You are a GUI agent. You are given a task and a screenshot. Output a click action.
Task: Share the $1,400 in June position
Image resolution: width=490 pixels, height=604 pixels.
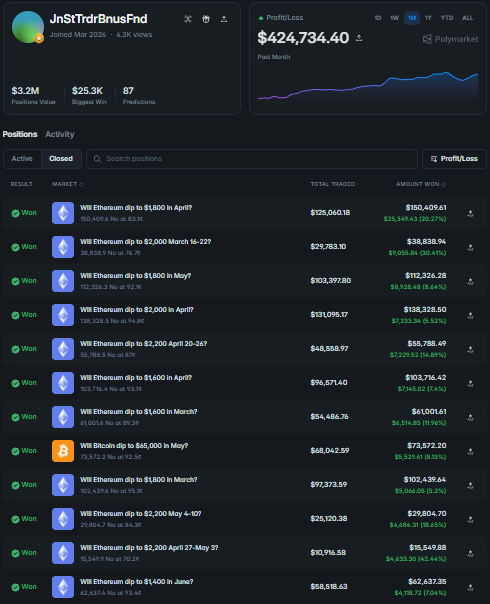click(x=470, y=587)
